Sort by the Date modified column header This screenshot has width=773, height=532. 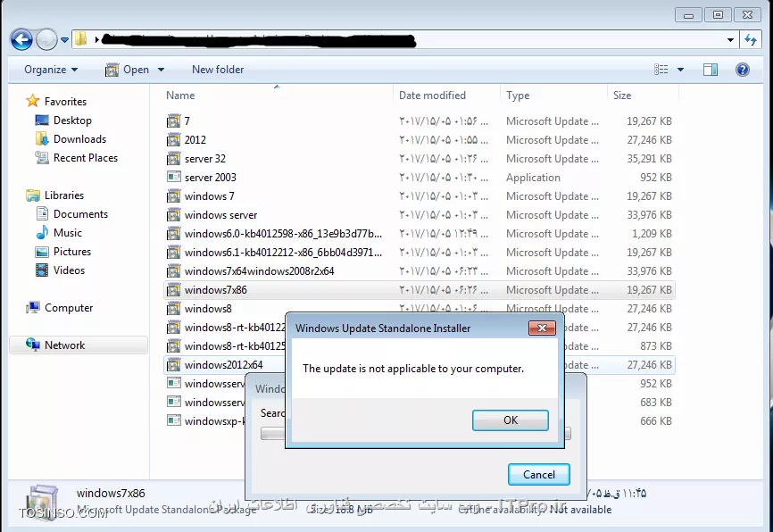432,96
